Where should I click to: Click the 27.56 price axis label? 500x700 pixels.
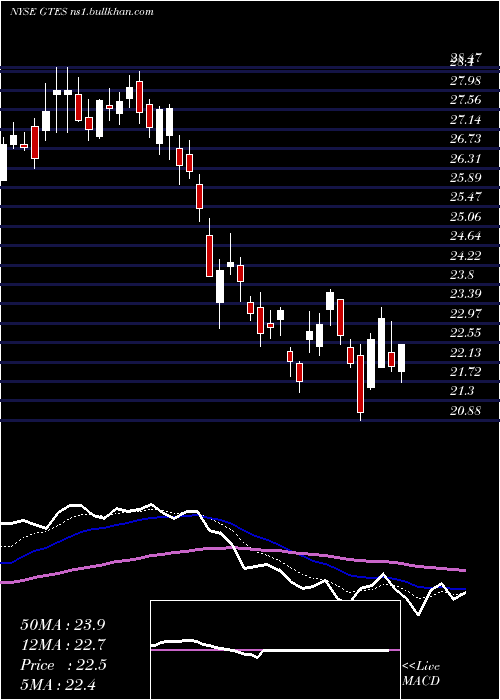coord(466,100)
